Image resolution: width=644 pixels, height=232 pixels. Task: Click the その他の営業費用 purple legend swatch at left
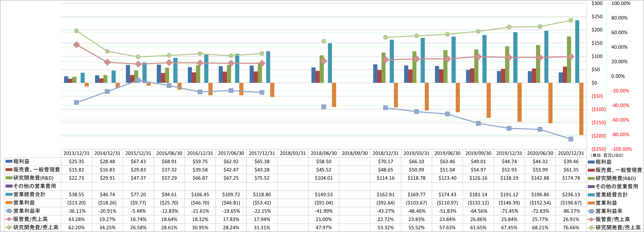click(x=9, y=186)
